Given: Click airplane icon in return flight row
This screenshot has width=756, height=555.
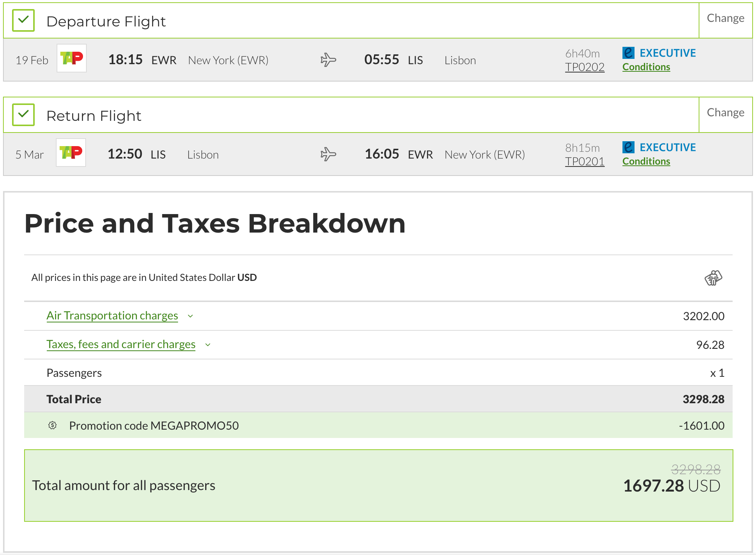Looking at the screenshot, I should [328, 154].
